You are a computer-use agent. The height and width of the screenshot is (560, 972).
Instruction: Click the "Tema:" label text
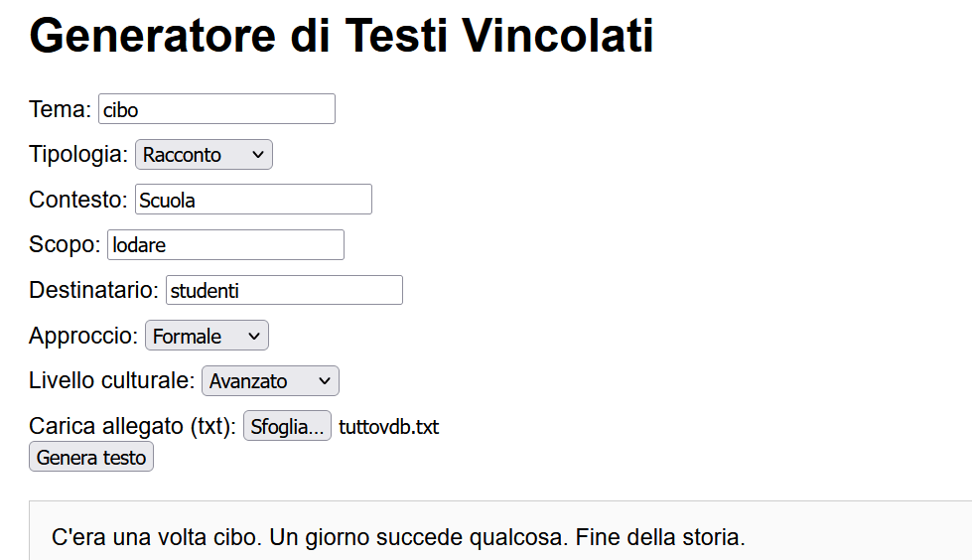tap(61, 109)
